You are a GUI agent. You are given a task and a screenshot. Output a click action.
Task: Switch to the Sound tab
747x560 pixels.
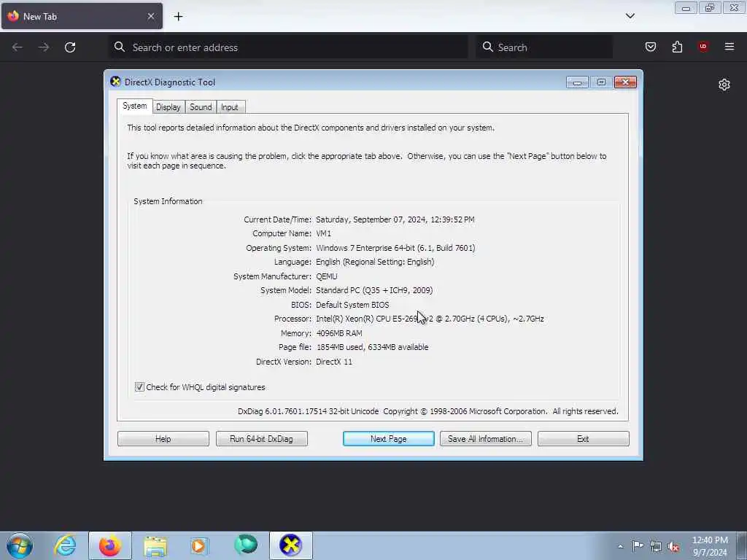(201, 107)
